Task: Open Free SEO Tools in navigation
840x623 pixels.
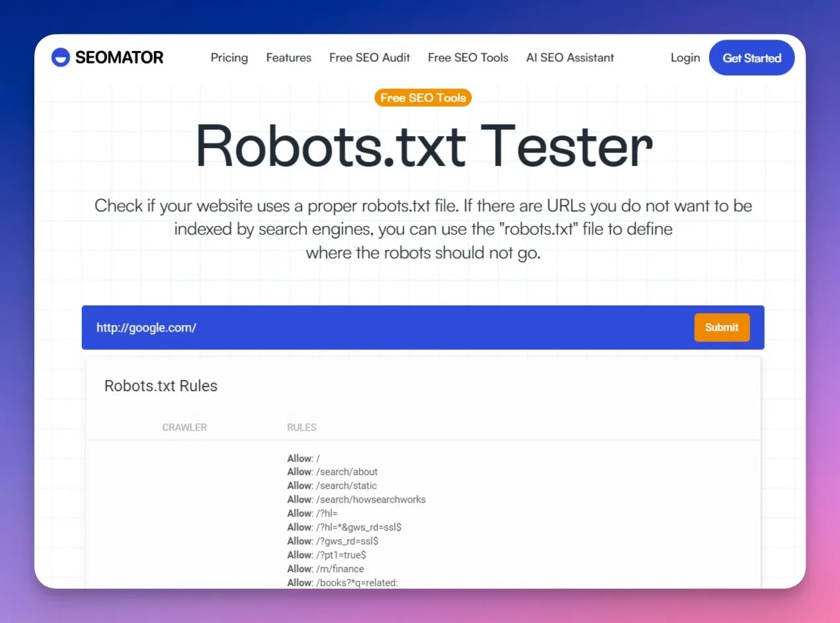Action: point(468,57)
